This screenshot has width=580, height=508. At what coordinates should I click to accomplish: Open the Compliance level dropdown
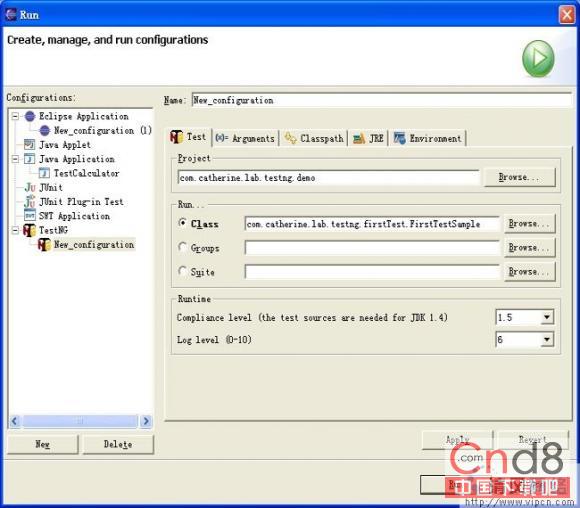pos(547,317)
